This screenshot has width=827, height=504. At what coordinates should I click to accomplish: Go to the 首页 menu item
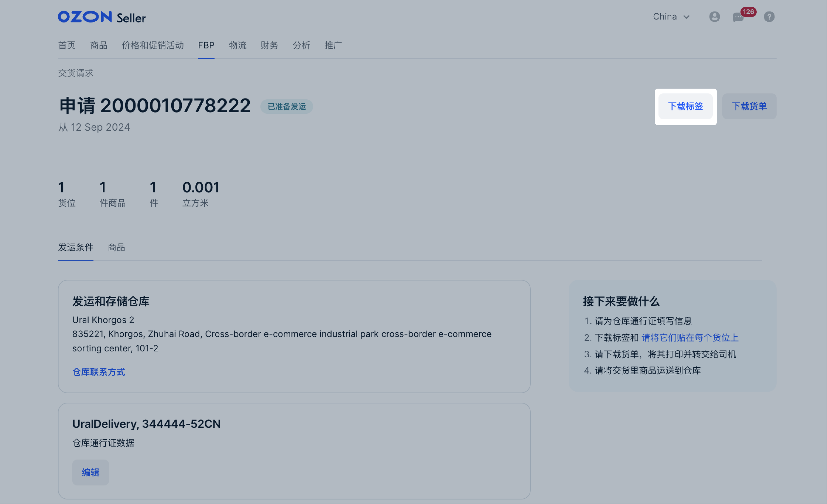(x=67, y=45)
